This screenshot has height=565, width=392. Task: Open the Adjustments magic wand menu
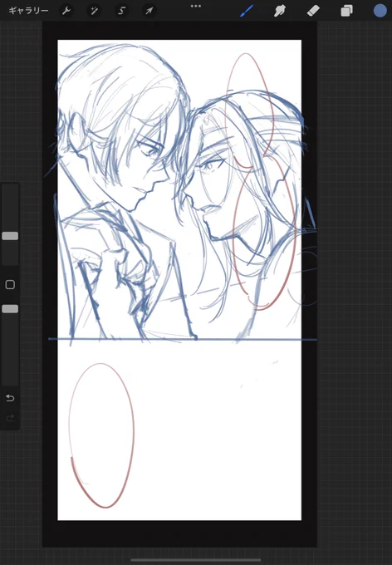tap(94, 11)
